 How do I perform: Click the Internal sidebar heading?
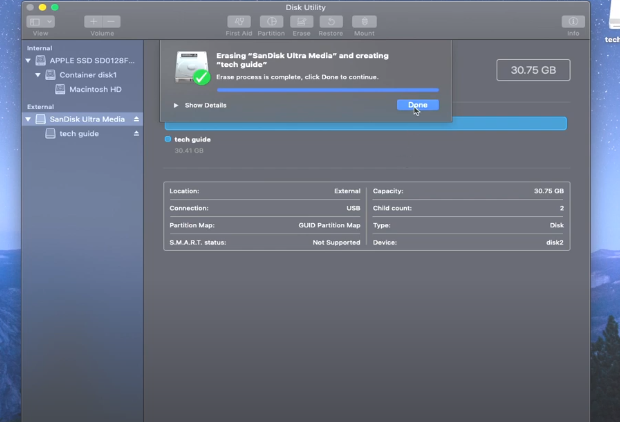[40, 48]
